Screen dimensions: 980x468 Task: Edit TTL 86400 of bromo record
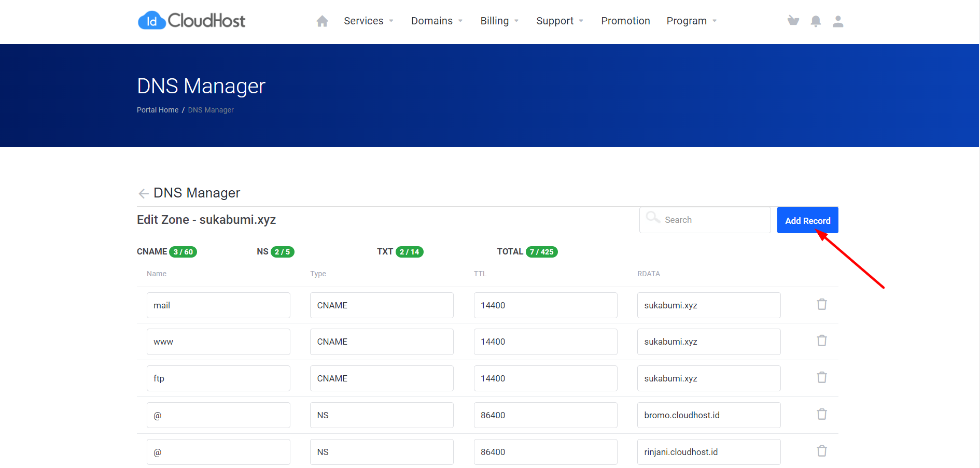click(x=545, y=415)
